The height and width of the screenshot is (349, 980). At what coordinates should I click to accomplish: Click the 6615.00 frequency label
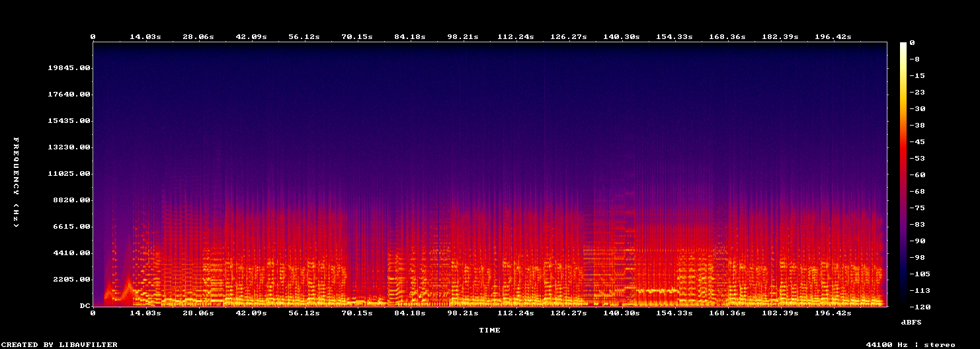point(71,227)
